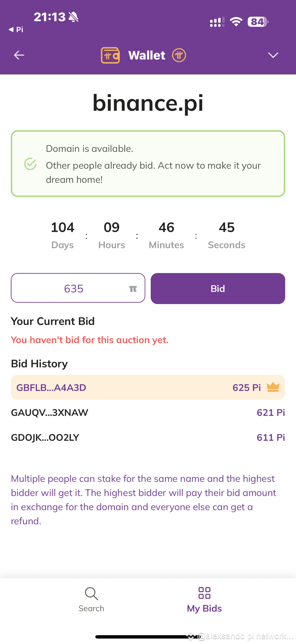Tap the 621 Pi bid amount
Viewport: 296px width, 644px height.
tap(271, 413)
